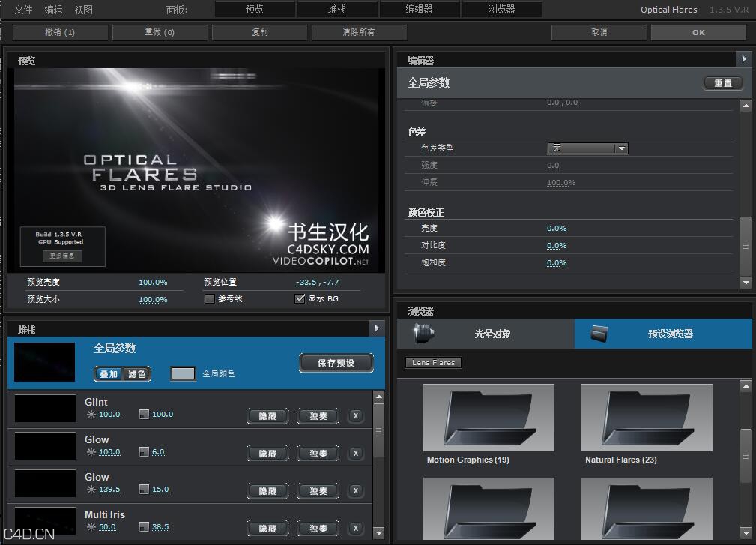The width and height of the screenshot is (756, 545).
Task: Expand the 堆栈 panel options arrow
Action: pyautogui.click(x=377, y=328)
